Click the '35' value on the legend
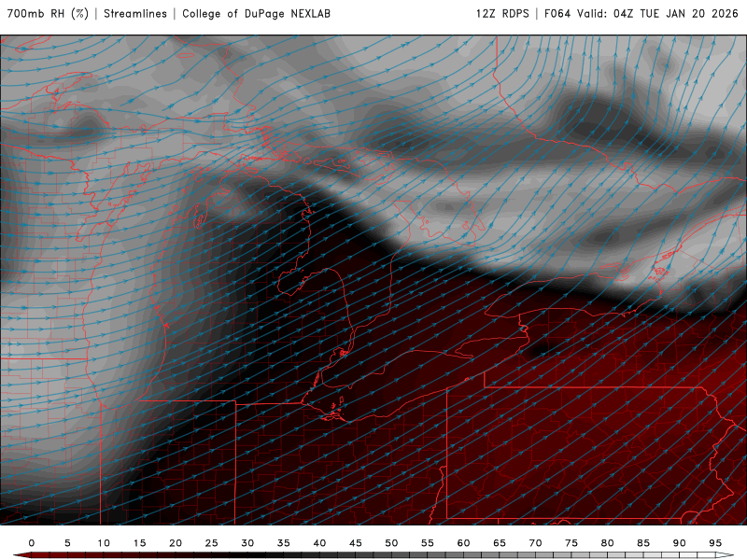This screenshot has width=747, height=560. coord(284,543)
